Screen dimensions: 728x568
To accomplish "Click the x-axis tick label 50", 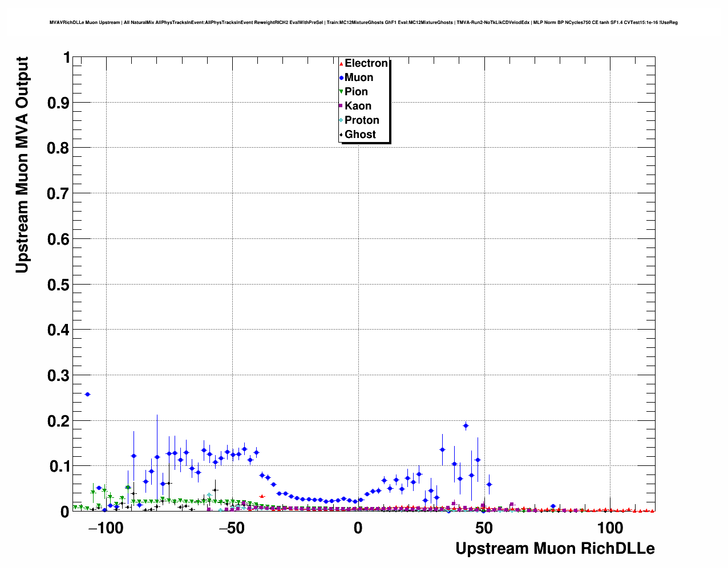I will point(484,529).
